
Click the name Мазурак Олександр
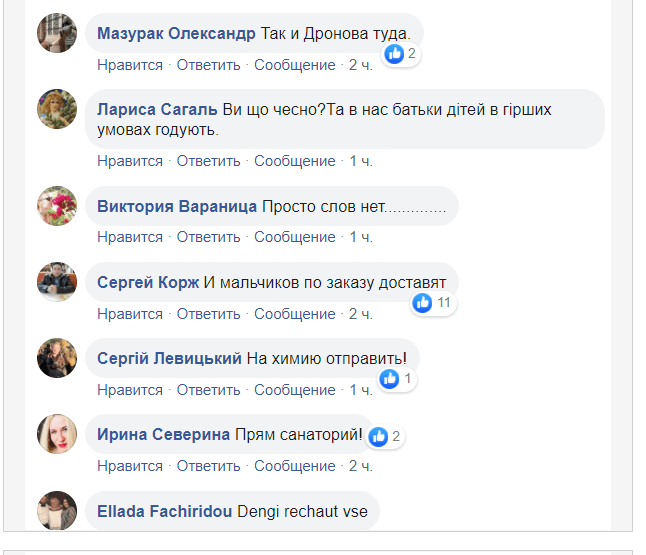click(176, 33)
